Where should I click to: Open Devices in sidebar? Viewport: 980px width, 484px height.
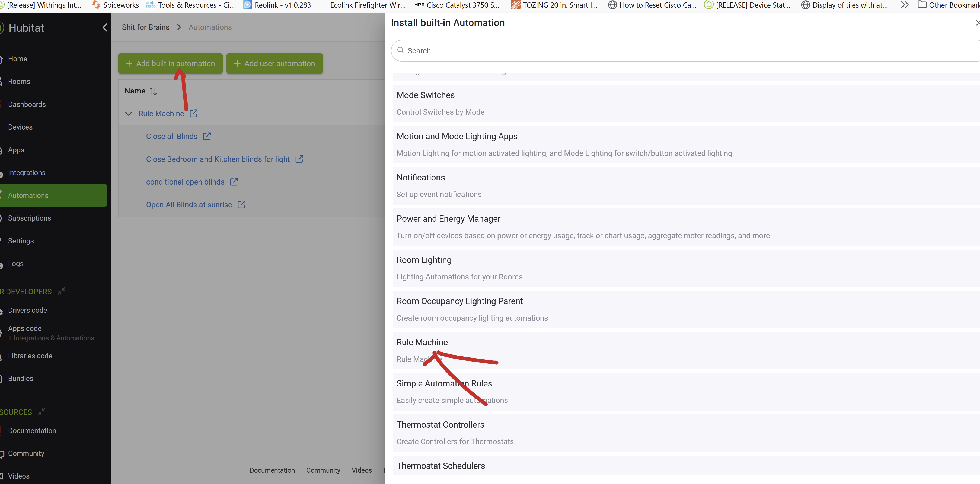pyautogui.click(x=20, y=127)
